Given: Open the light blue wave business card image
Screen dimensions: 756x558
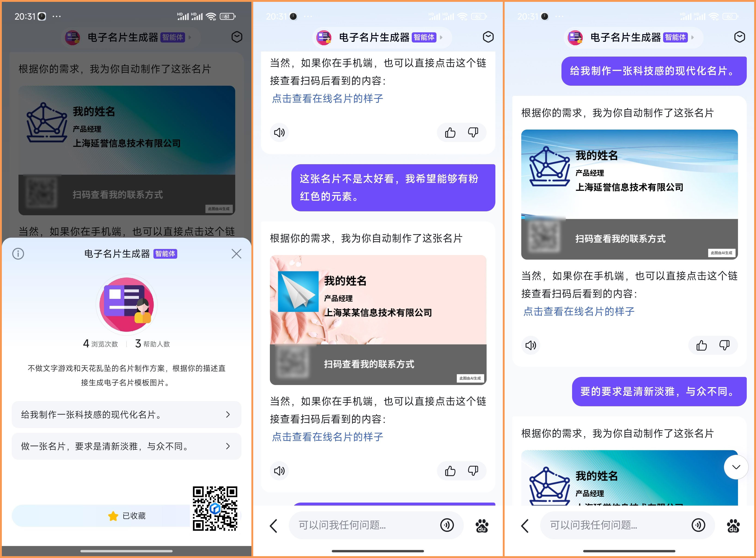Looking at the screenshot, I should (629, 194).
